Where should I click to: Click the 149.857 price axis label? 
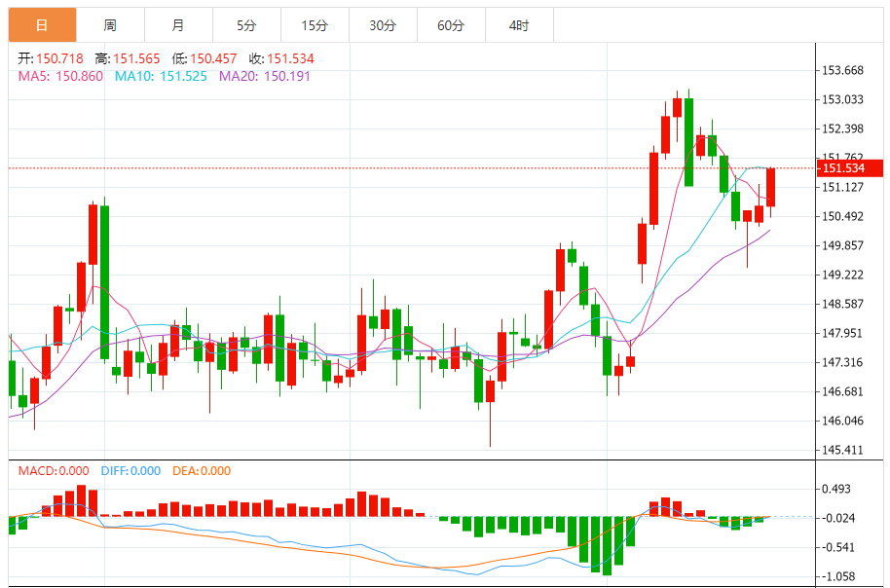tap(843, 245)
